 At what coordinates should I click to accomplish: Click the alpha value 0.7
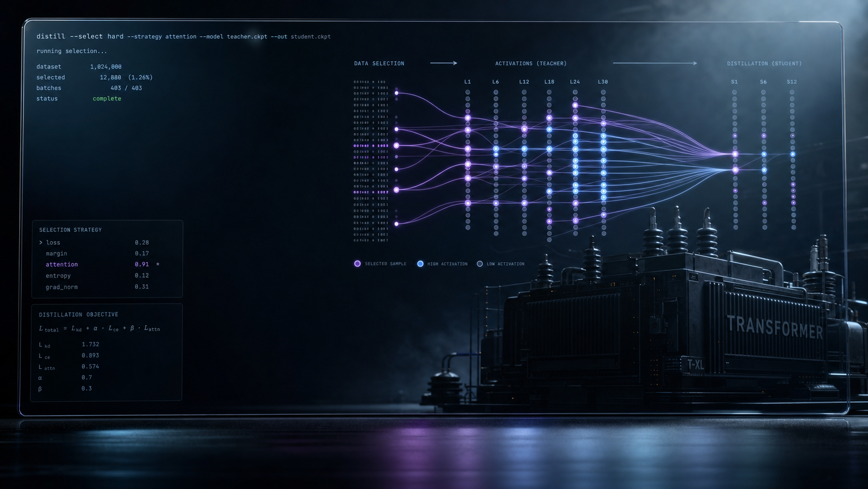point(87,377)
